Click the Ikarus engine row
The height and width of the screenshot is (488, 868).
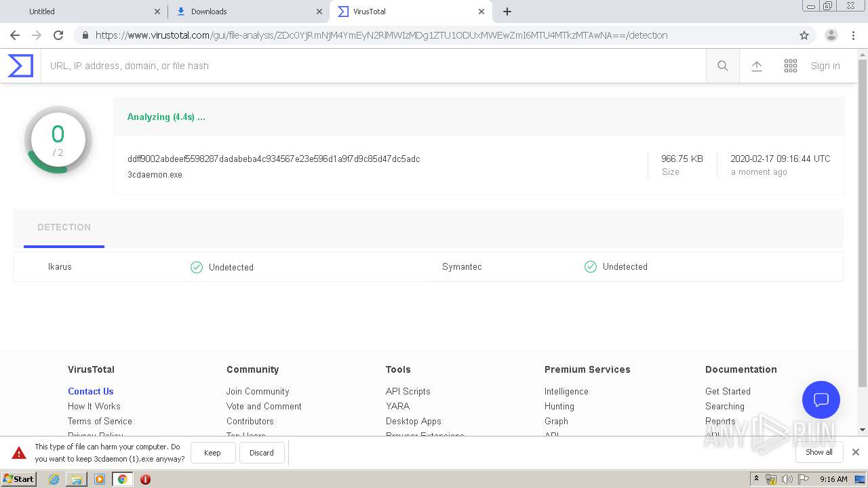(x=220, y=267)
